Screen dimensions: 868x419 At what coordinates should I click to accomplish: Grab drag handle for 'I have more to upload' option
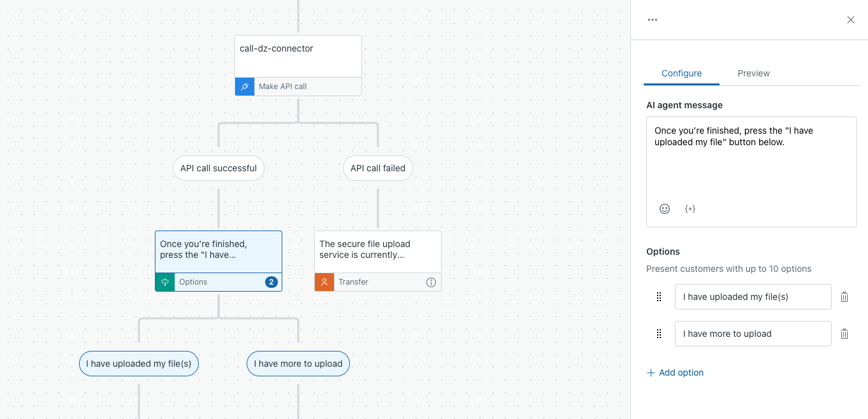coord(659,334)
